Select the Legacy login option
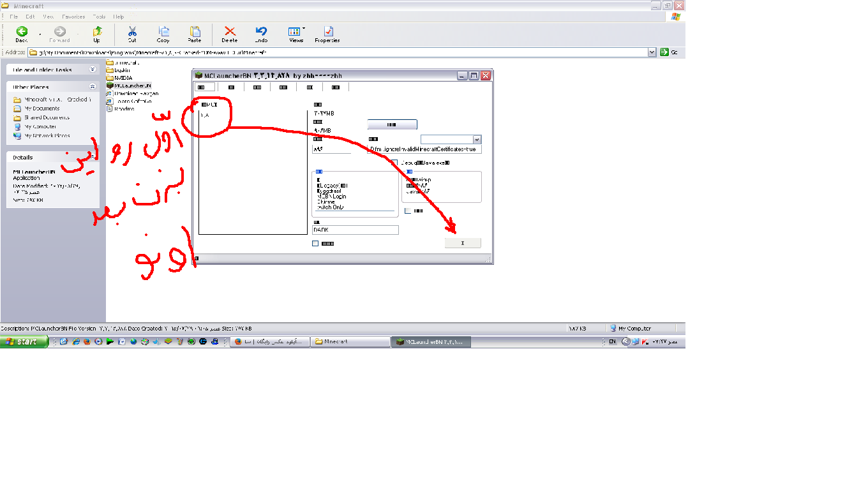 [x=332, y=185]
